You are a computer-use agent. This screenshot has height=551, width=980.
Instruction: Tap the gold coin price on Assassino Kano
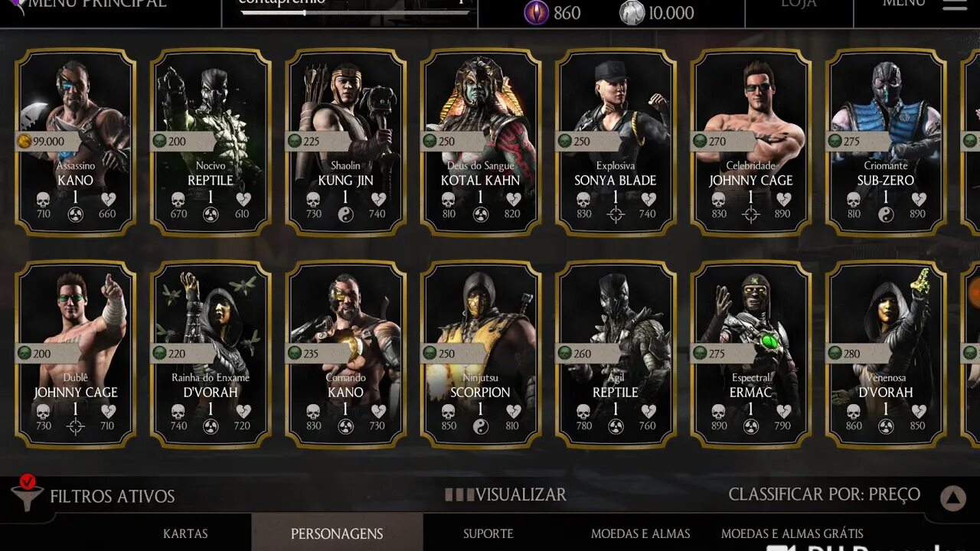47,142
